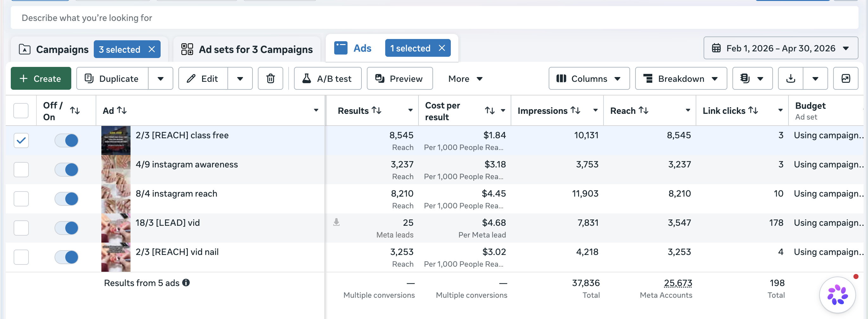
Task: Open the 4/9 instagram awareness ad name
Action: coord(186,164)
